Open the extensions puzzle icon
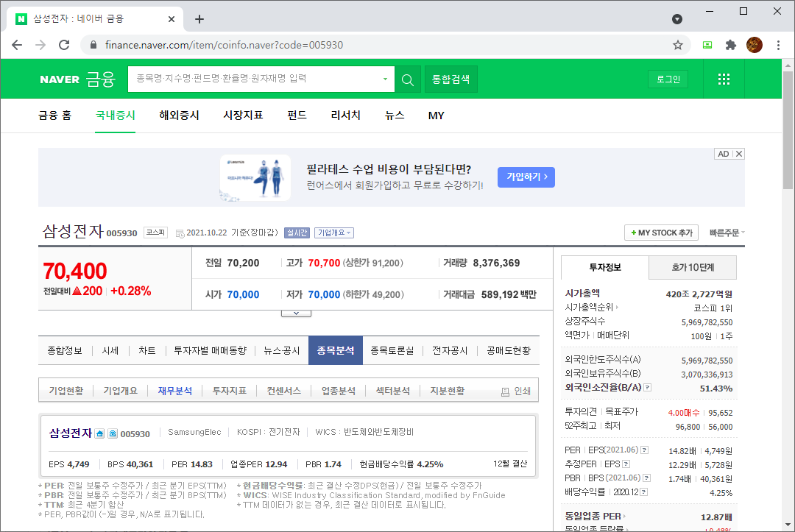 [x=731, y=45]
